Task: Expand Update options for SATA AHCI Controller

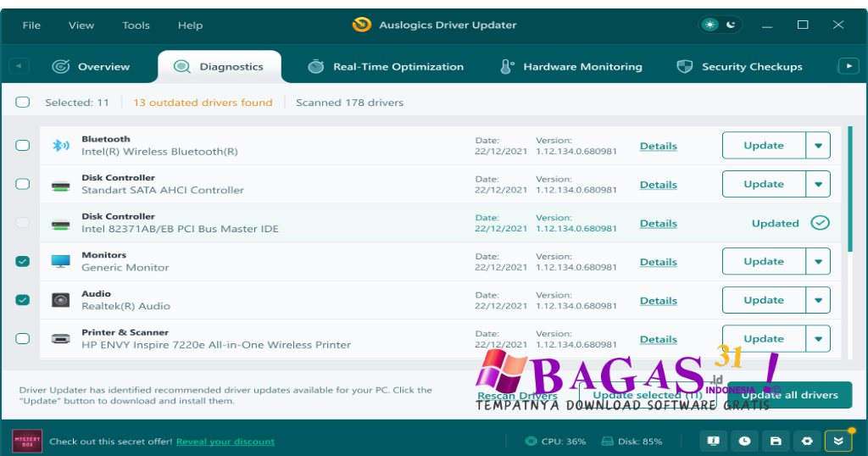Action: click(x=818, y=184)
